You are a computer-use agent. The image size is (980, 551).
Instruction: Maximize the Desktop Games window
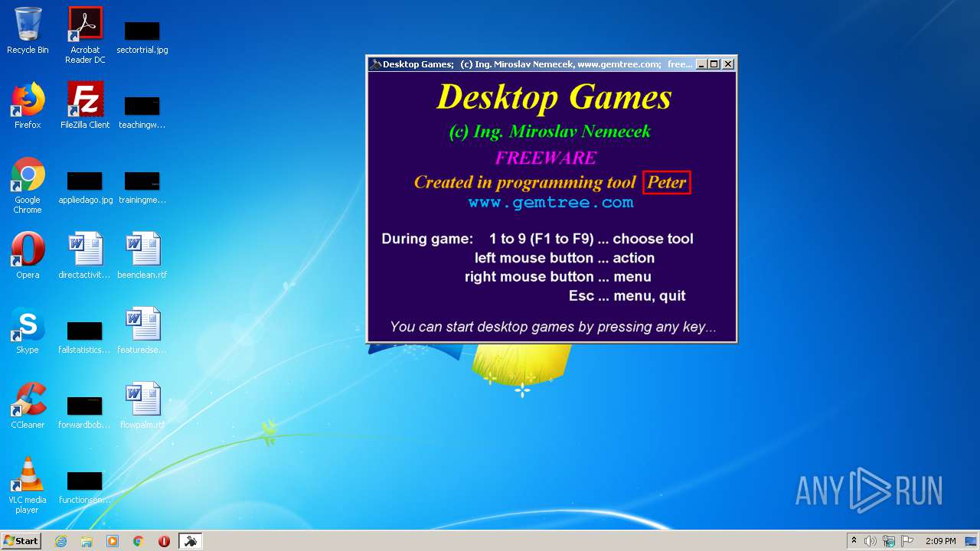tap(714, 64)
